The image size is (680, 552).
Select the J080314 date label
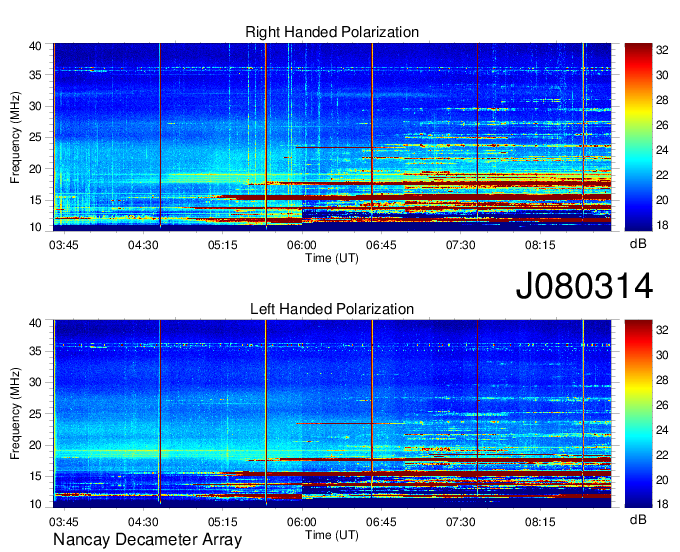point(584,286)
